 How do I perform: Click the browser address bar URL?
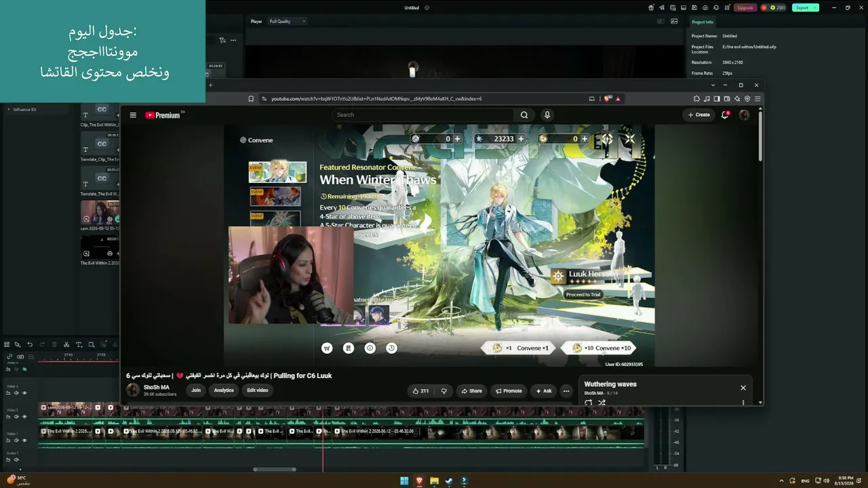pyautogui.click(x=376, y=99)
